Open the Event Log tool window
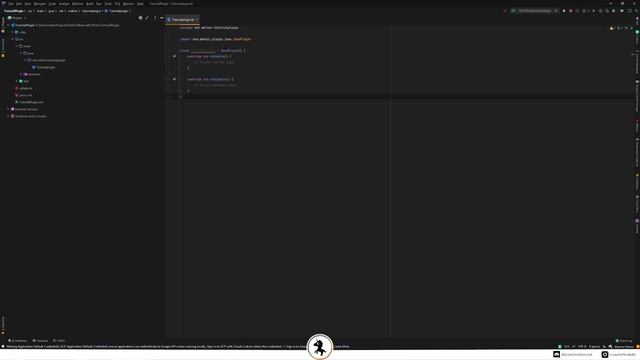Image resolution: width=640 pixels, height=360 pixels. point(624,340)
